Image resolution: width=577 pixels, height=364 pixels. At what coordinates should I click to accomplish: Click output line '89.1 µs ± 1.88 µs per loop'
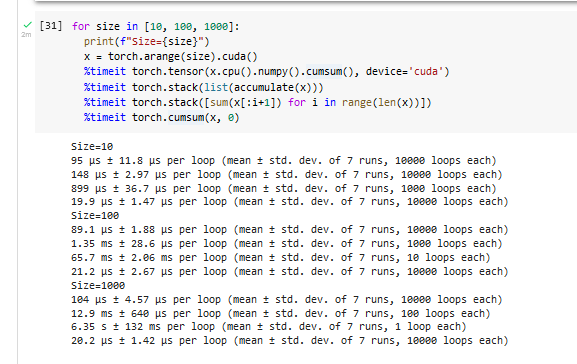click(x=290, y=230)
